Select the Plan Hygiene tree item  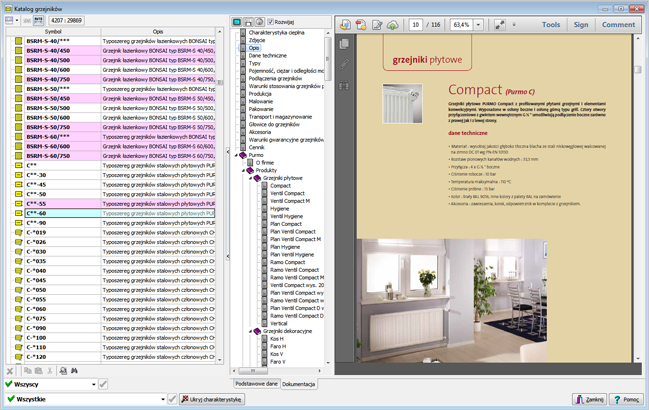285,247
